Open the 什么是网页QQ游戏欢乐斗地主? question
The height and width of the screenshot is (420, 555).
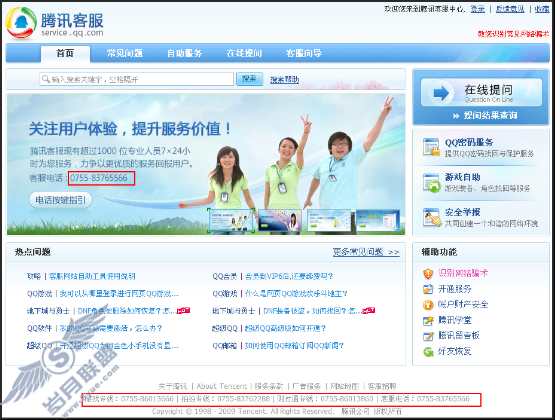click(296, 294)
